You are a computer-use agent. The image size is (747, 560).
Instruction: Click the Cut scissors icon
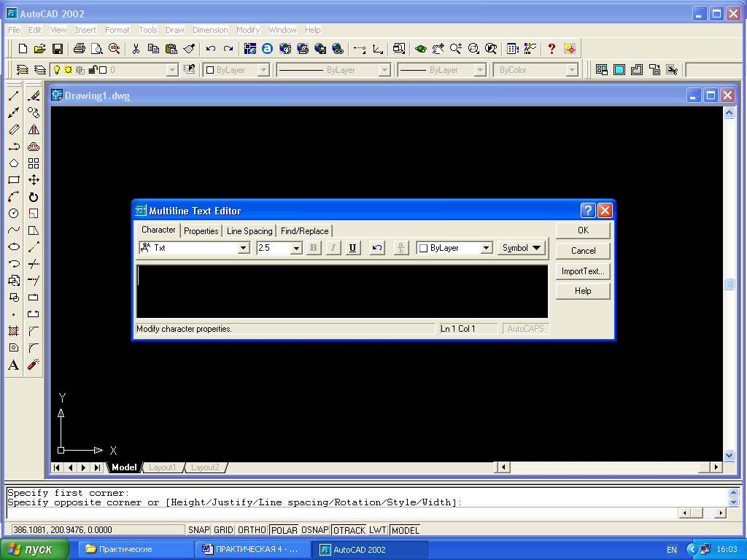[136, 49]
